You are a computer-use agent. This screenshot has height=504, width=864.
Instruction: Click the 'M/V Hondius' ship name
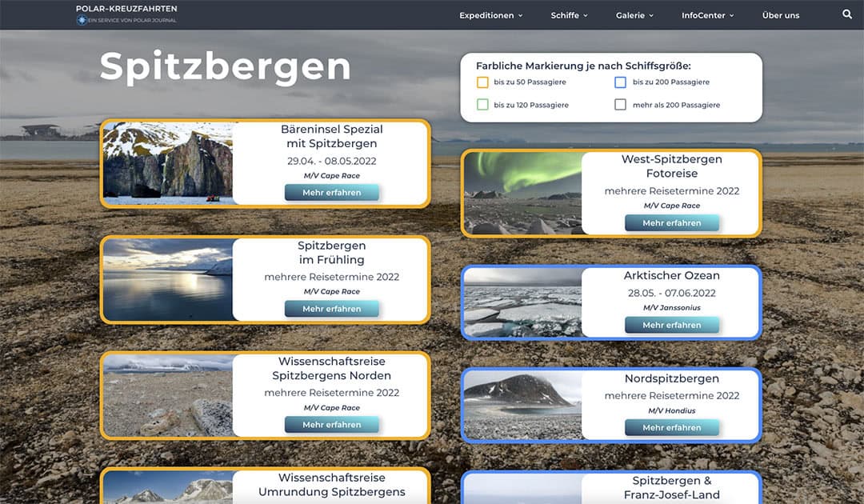click(x=672, y=411)
